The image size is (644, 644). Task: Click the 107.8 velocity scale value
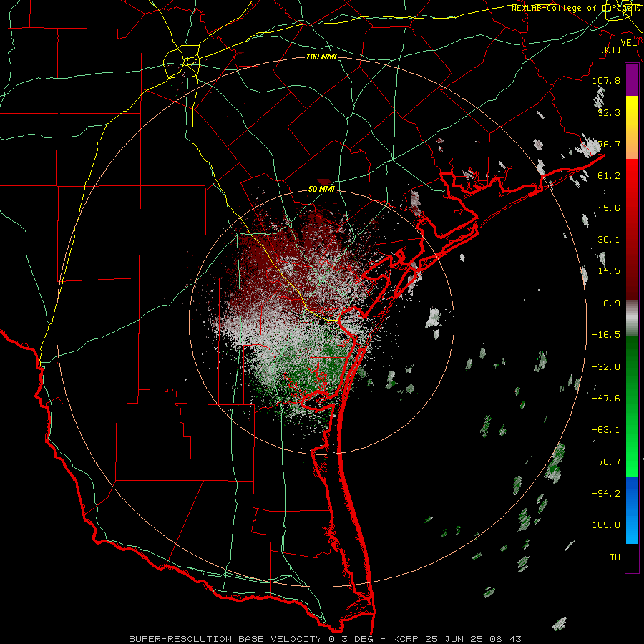(x=606, y=80)
